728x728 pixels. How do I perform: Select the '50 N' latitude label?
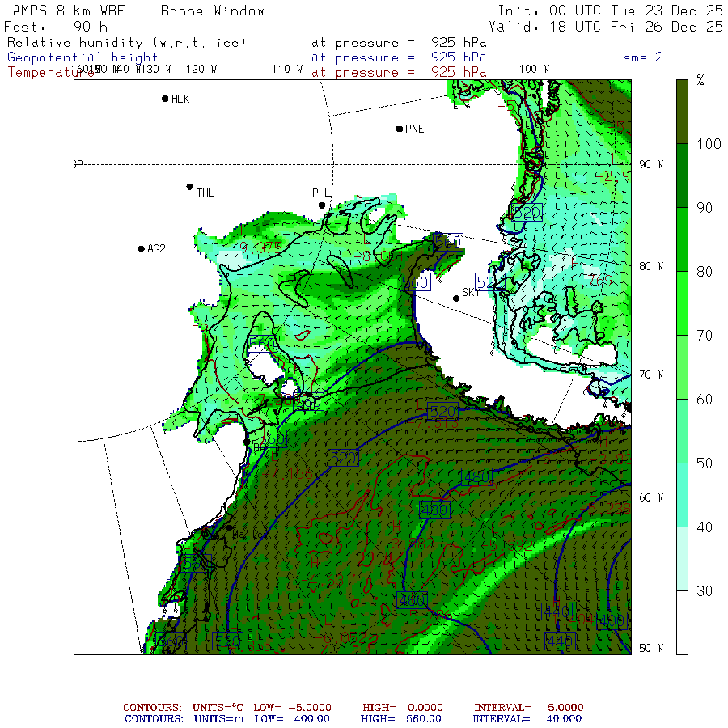pos(651,648)
